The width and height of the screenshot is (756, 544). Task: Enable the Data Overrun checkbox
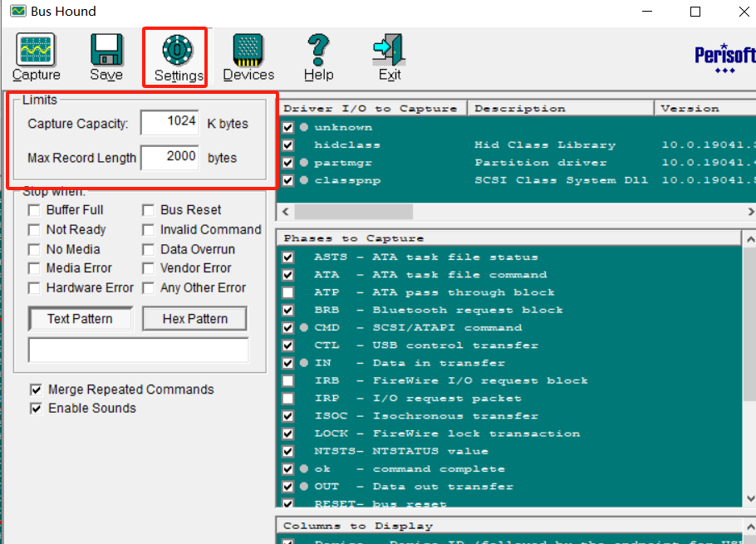148,250
